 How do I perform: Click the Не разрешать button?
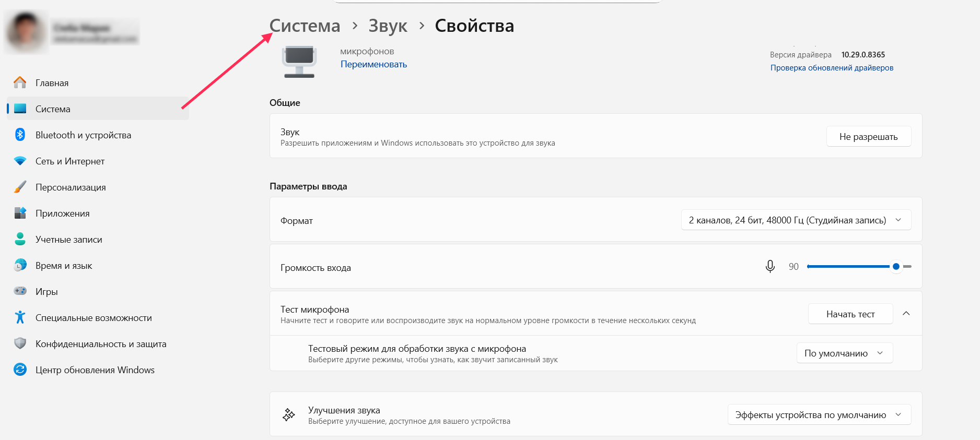(868, 137)
